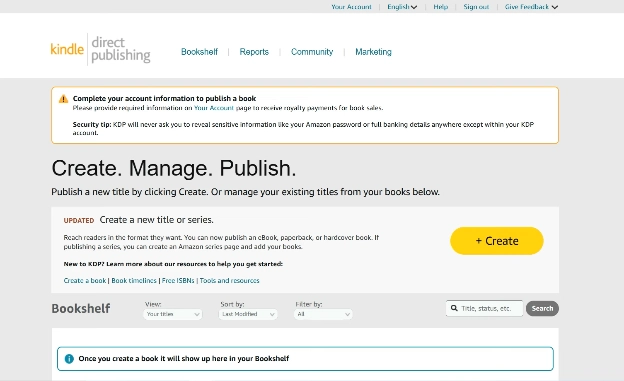Click the gray Search button

[542, 309]
